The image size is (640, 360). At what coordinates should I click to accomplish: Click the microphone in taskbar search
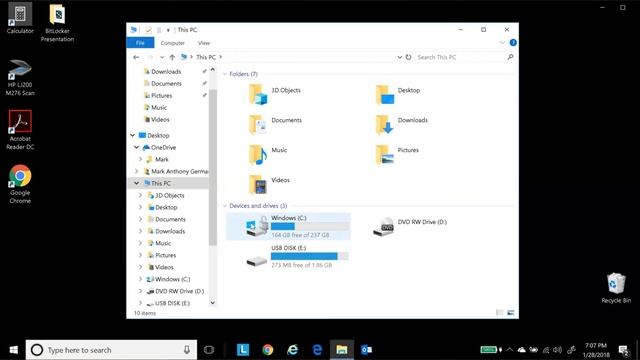click(x=187, y=350)
